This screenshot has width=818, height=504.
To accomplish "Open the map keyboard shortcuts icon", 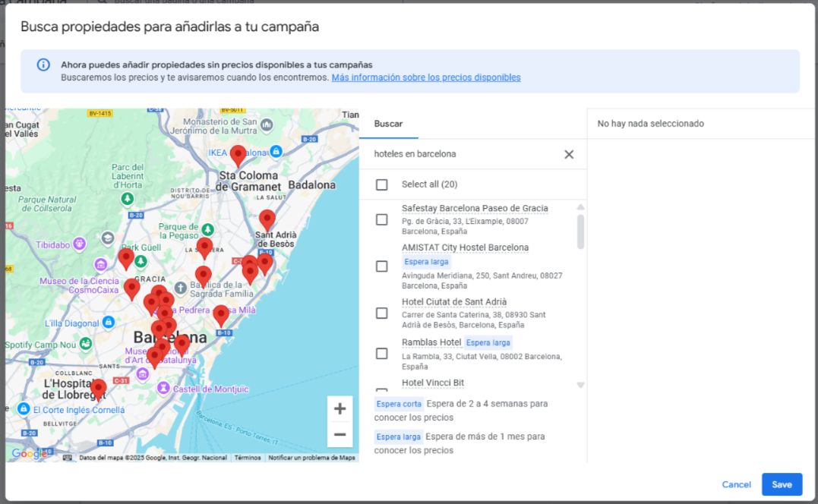I will click(68, 458).
